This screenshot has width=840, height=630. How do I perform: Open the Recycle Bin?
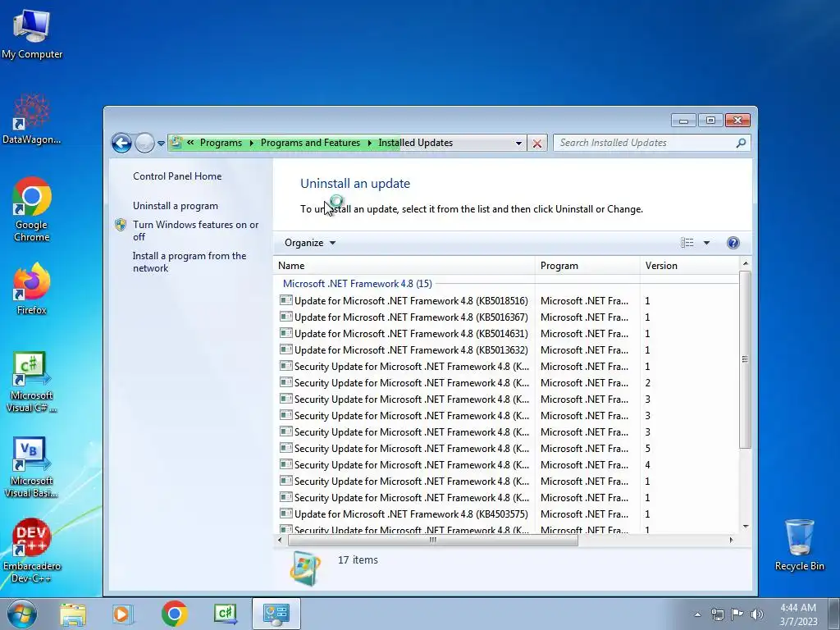(799, 546)
